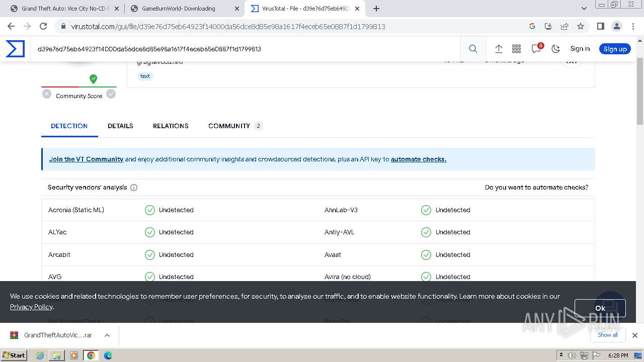
Task: Click Antiy-AVL vendor name
Action: coord(340,232)
